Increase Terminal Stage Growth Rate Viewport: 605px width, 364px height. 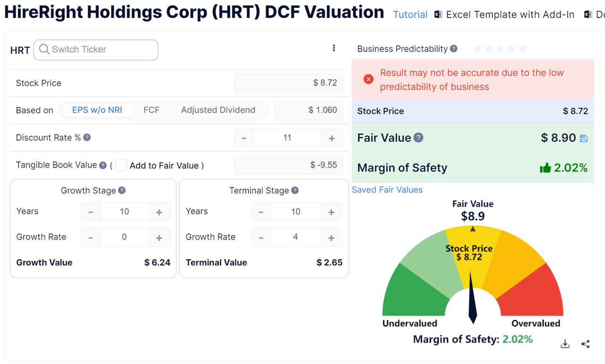331,237
